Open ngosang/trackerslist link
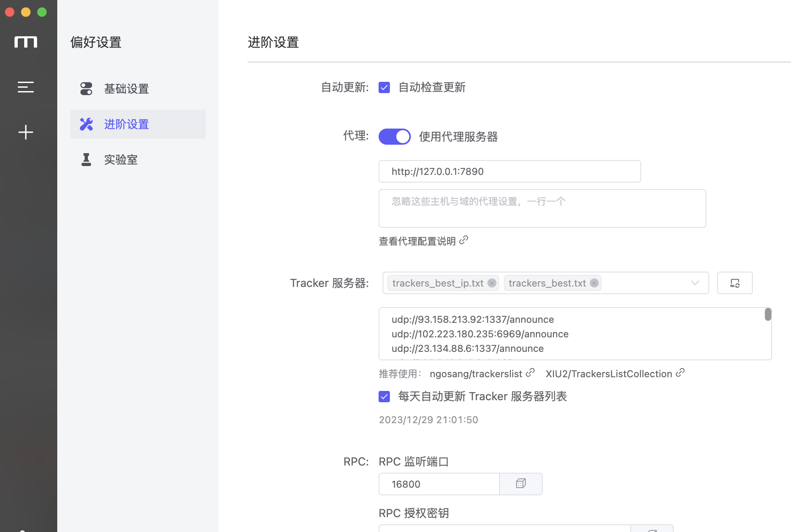Viewport: 808px width, 532px height. pos(476,374)
